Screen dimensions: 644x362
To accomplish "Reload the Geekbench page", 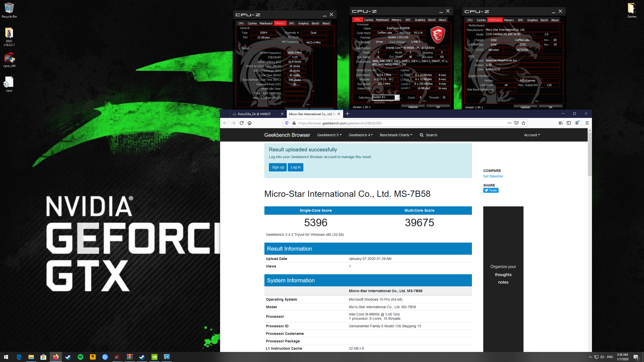I will click(x=242, y=123).
